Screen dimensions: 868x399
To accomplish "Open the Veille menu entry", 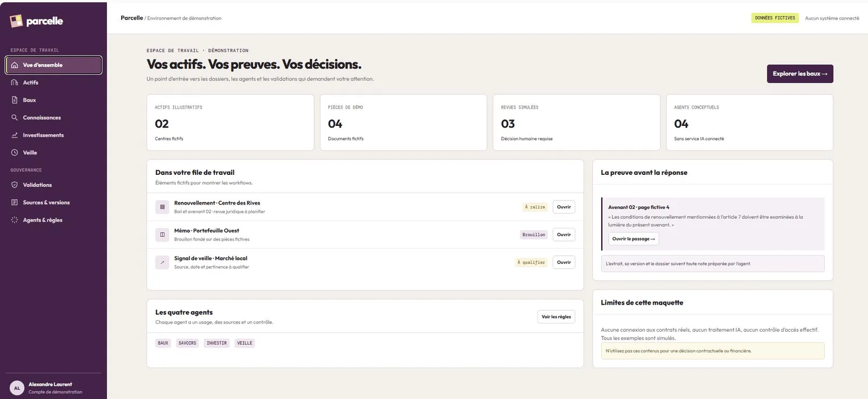I will (54, 153).
